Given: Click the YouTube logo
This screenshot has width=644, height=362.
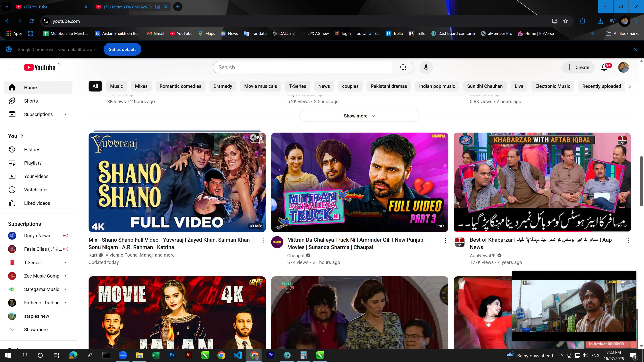Looking at the screenshot, I should pyautogui.click(x=40, y=67).
